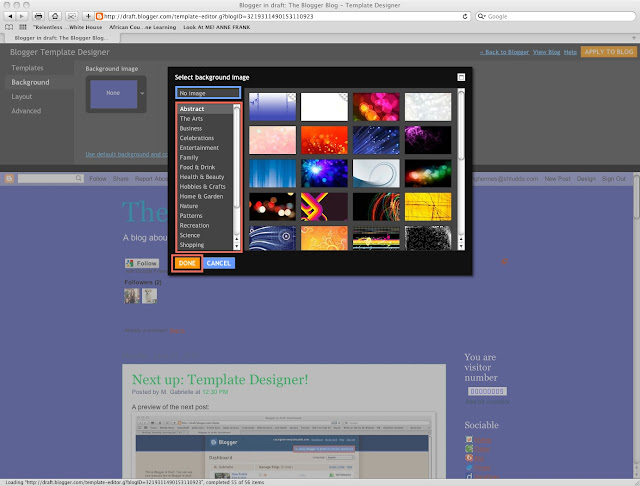Open Top Sites grid icon
Screen dimensions: 640x486
tap(23, 27)
